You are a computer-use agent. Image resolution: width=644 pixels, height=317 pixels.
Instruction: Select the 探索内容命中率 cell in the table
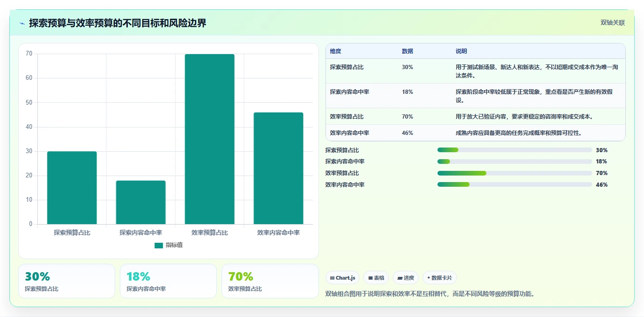tap(349, 92)
